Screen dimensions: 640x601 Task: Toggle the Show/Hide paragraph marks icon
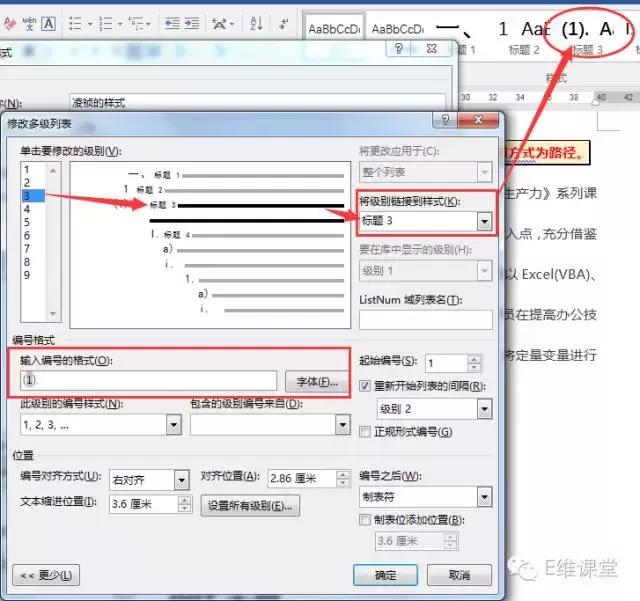coord(283,24)
